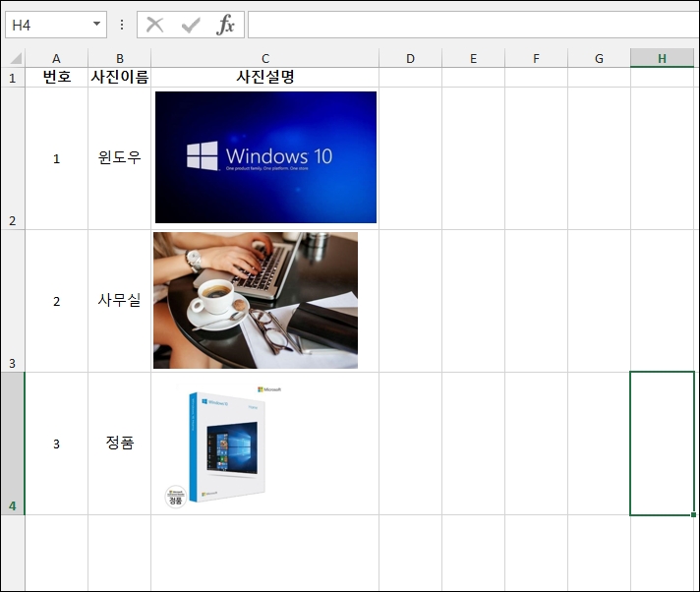Screen dimensions: 700x592
Task: Select column D header
Action: (410, 58)
